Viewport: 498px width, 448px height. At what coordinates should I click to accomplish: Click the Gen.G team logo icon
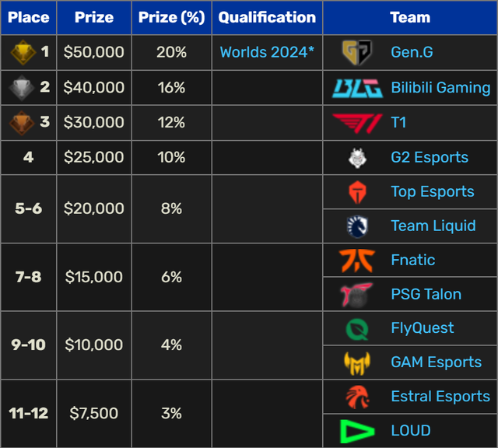point(357,53)
